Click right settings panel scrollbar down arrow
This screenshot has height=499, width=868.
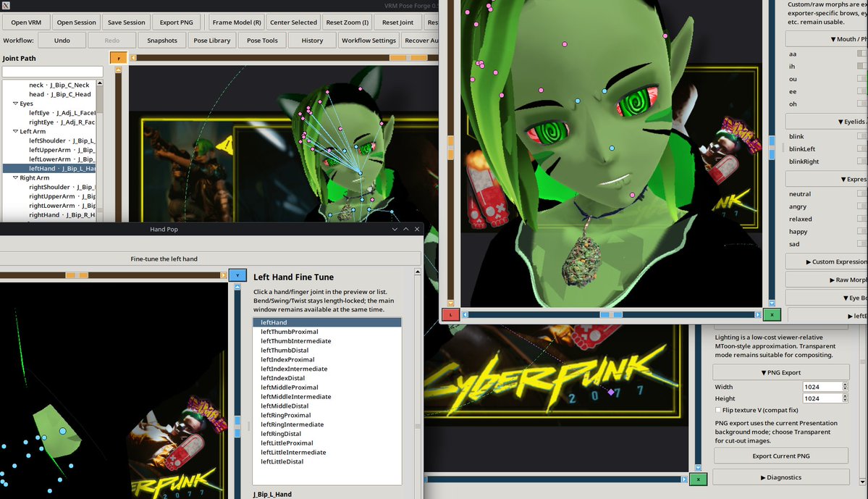(862, 482)
